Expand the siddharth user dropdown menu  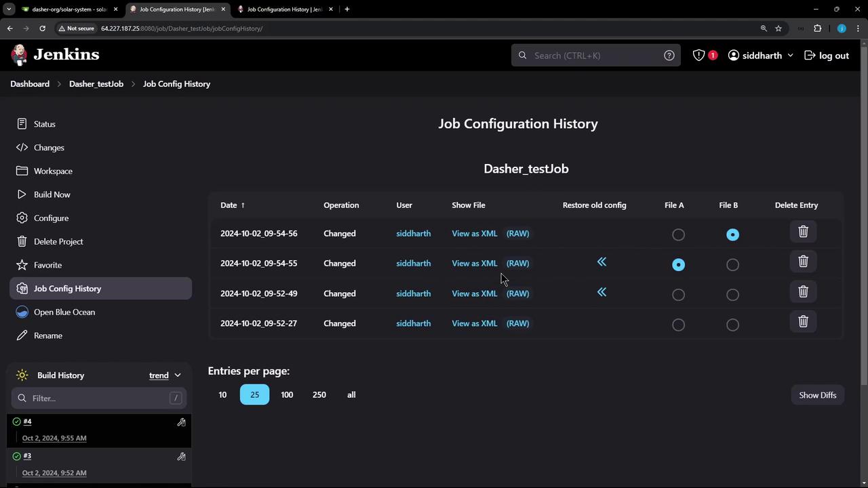[x=790, y=56]
